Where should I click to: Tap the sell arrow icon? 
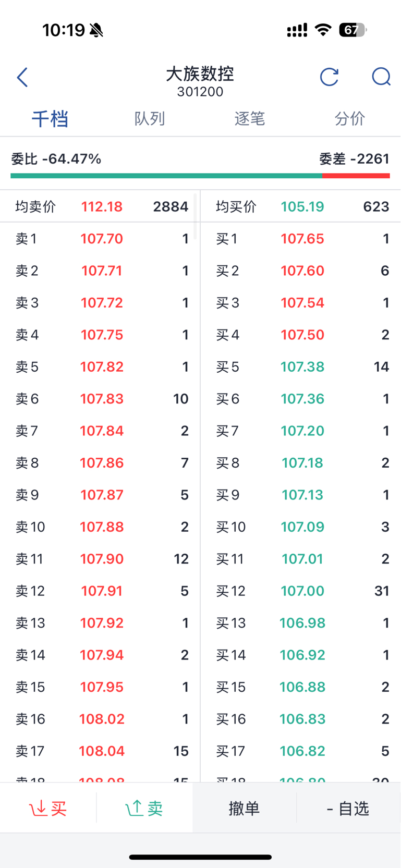coord(134,808)
